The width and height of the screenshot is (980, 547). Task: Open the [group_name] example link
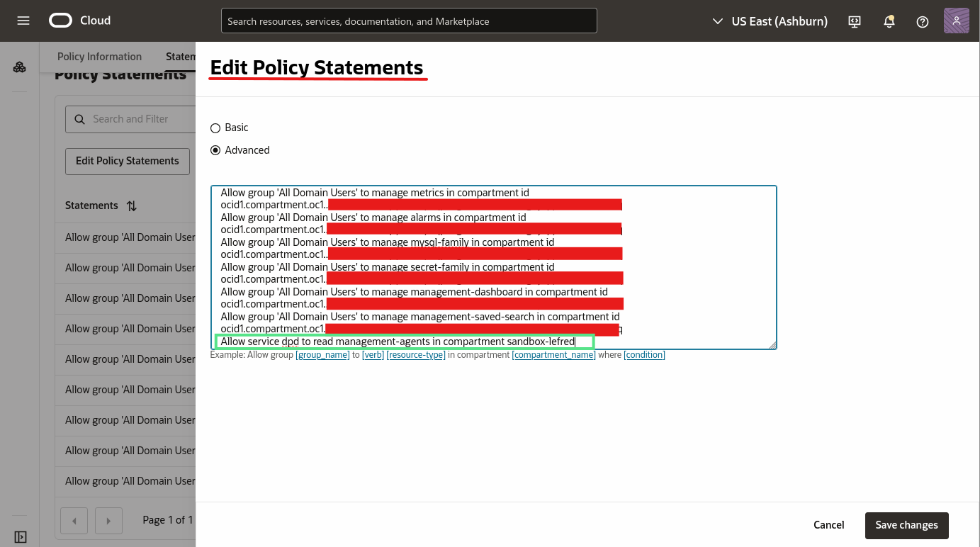tap(322, 355)
